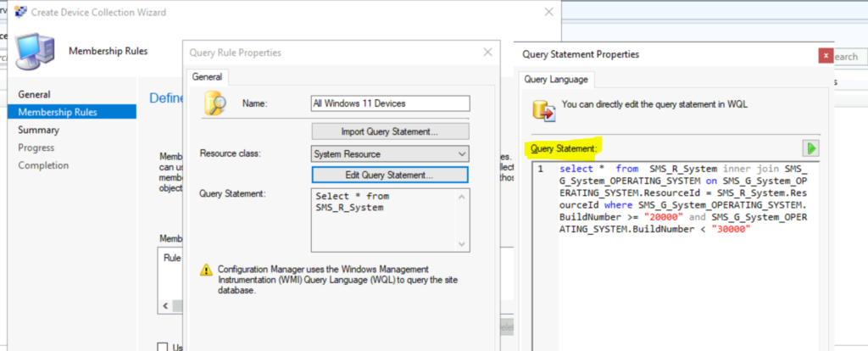Close the Query Rule Properties dialog
This screenshot has height=351, width=868.
coord(487,52)
